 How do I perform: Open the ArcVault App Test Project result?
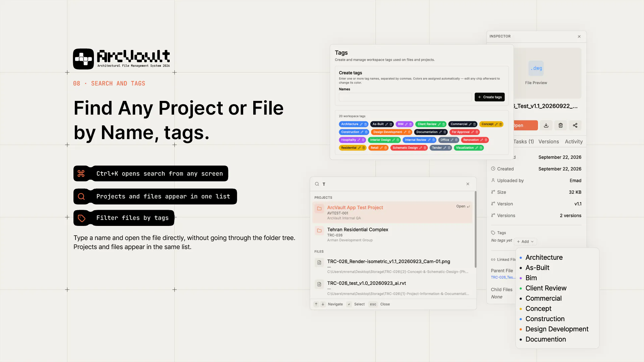pyautogui.click(x=392, y=212)
